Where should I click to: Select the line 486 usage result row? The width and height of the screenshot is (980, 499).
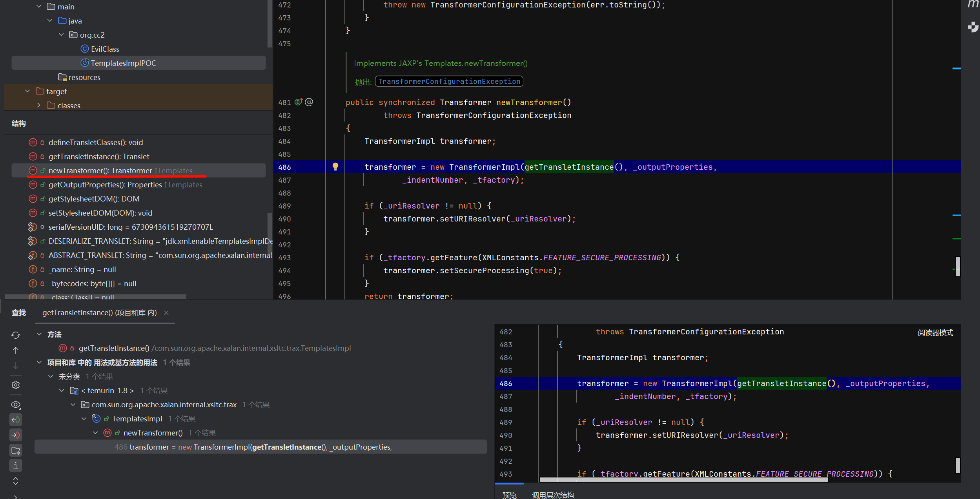click(x=260, y=447)
